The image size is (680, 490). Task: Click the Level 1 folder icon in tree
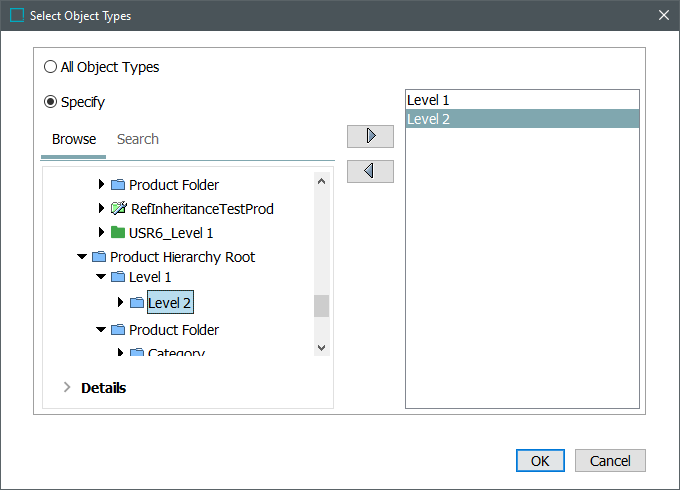[118, 277]
